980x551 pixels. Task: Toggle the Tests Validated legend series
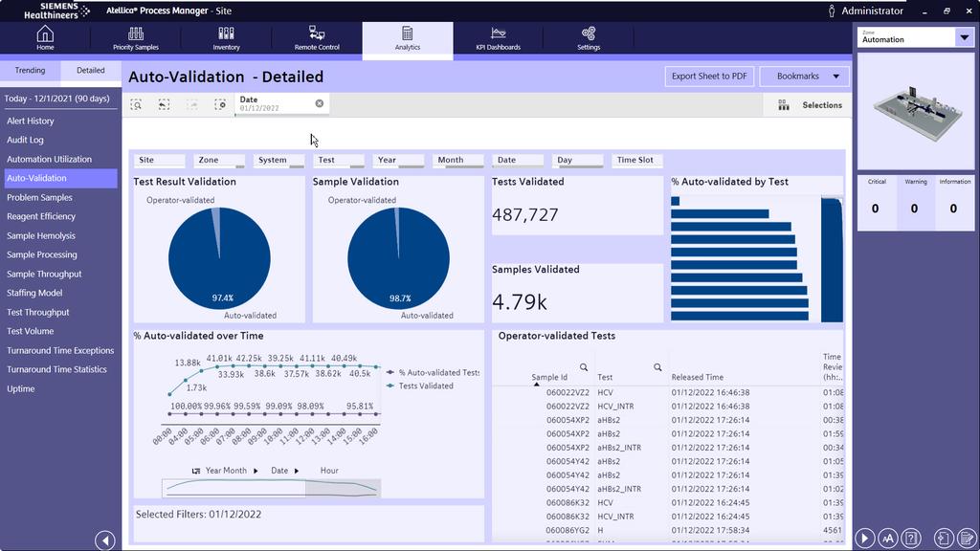coord(426,386)
